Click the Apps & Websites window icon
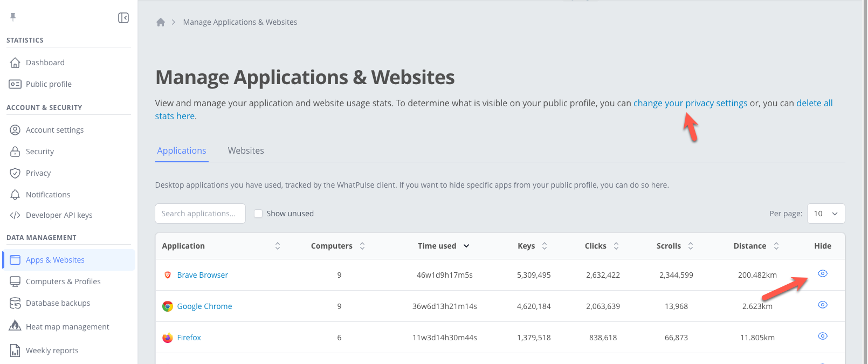Screen dimensions: 868x364 coord(15,260)
